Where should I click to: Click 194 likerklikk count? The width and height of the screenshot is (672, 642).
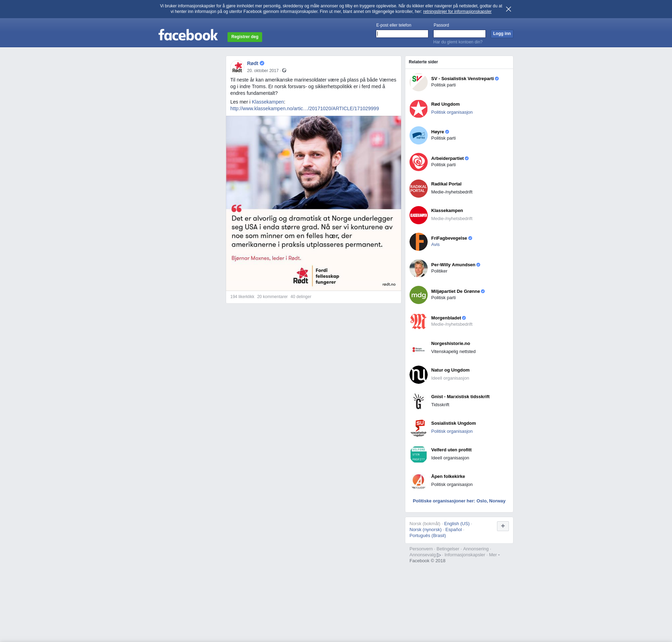(x=242, y=297)
